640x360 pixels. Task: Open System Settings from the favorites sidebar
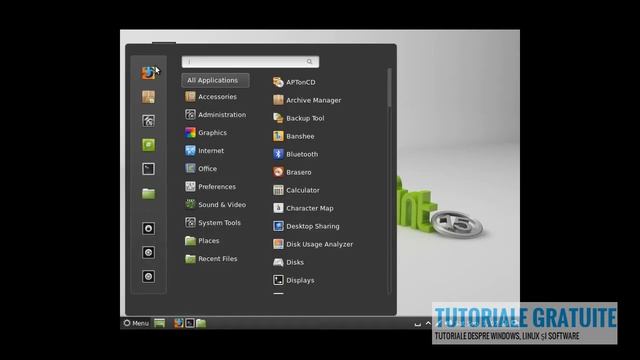(148, 121)
